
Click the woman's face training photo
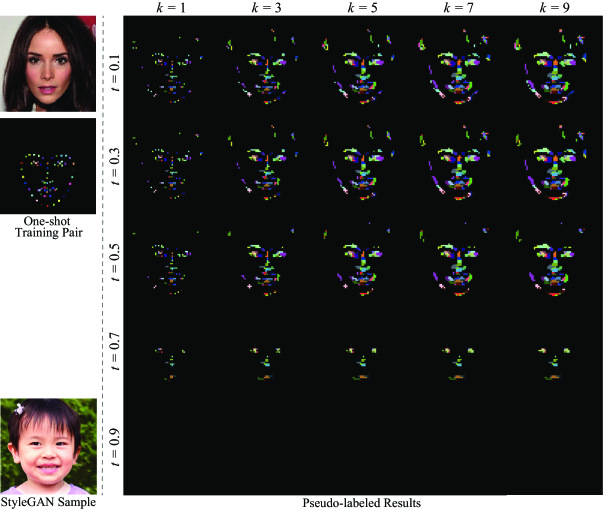pos(48,64)
